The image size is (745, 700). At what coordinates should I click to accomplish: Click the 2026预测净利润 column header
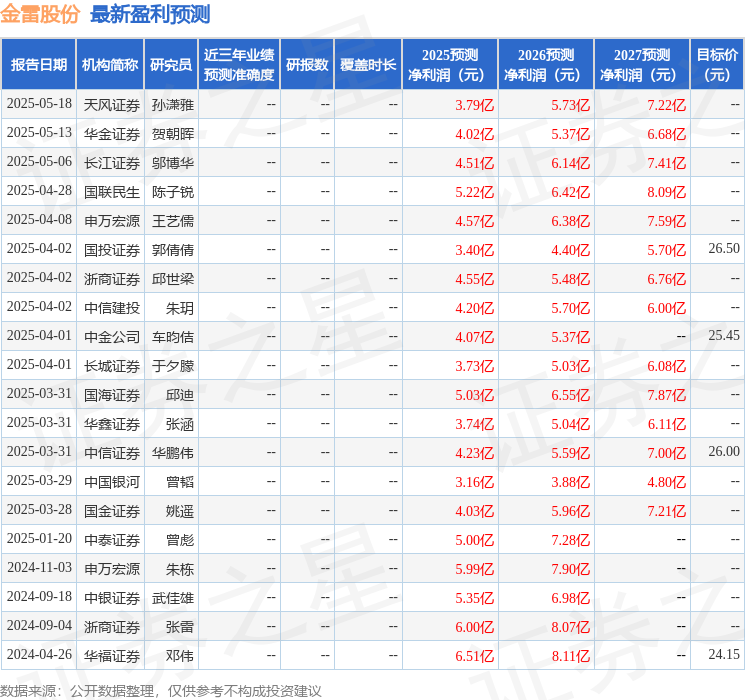coord(546,65)
